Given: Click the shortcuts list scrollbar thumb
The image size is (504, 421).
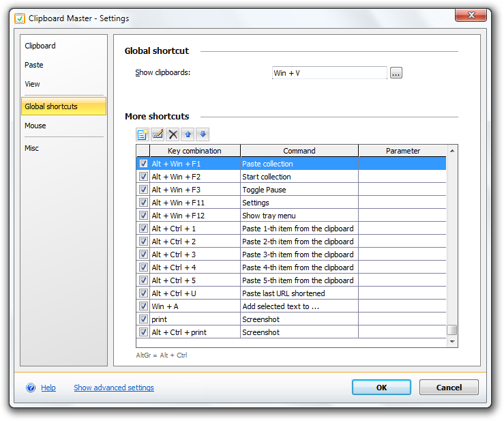Looking at the screenshot, I should (452, 330).
